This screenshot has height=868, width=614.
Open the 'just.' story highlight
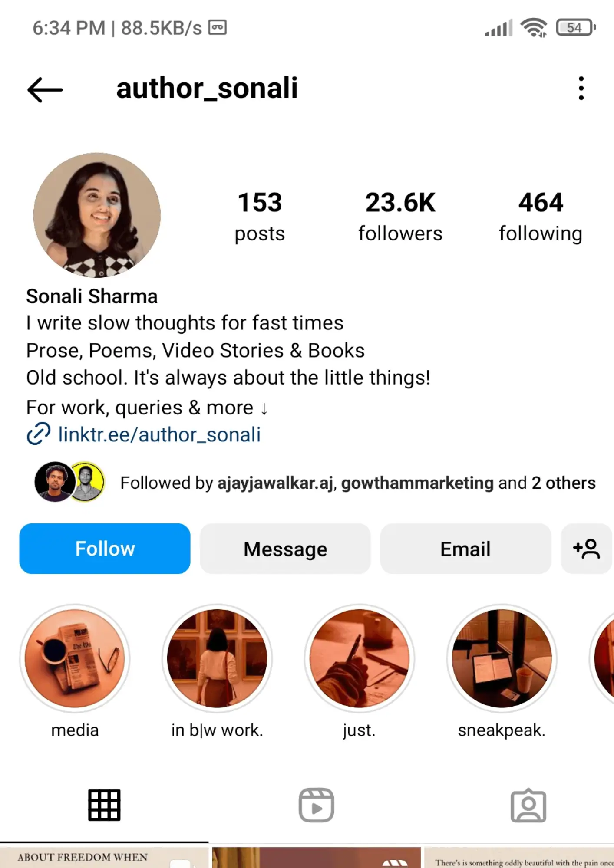[359, 658]
